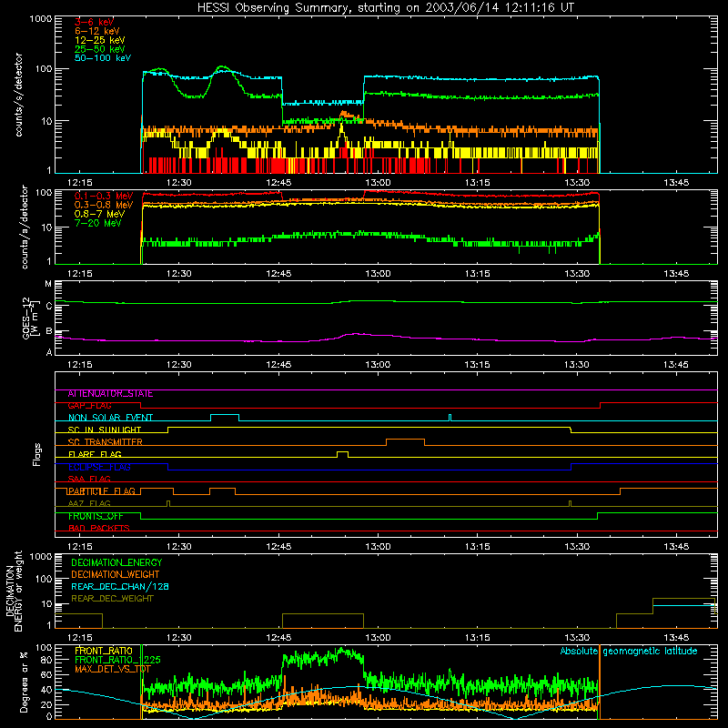Image resolution: width=728 pixels, height=728 pixels.
Task: Click the Absolute geomagnetic latitude label
Action: point(629,652)
